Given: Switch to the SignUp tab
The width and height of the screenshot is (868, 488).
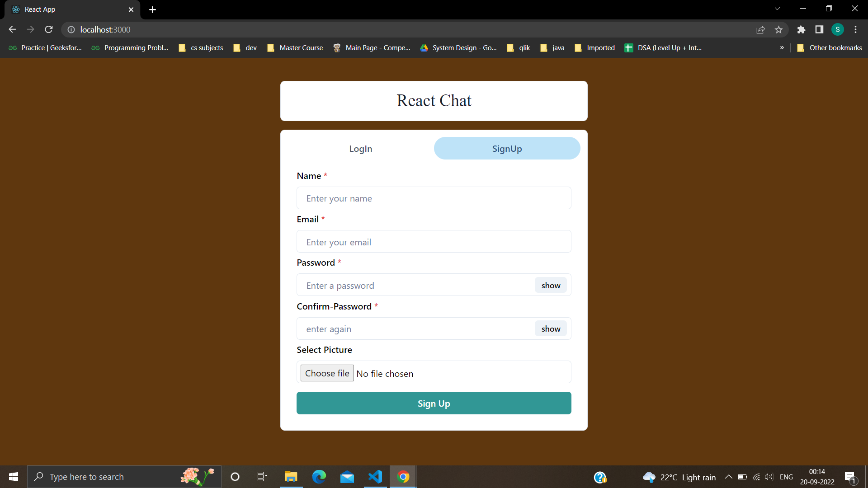Looking at the screenshot, I should (507, 148).
